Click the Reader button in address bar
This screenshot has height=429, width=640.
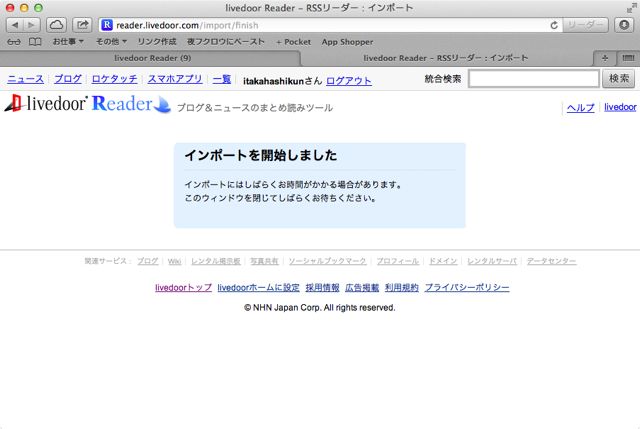(x=585, y=25)
